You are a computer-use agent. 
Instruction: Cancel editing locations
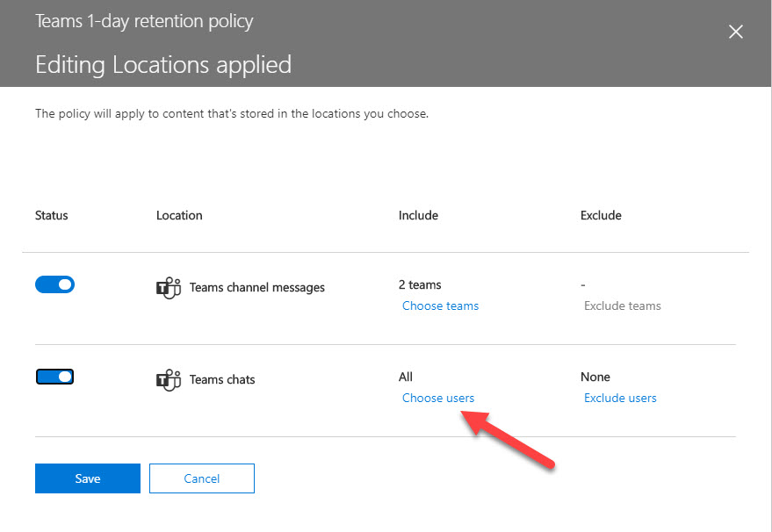point(202,478)
